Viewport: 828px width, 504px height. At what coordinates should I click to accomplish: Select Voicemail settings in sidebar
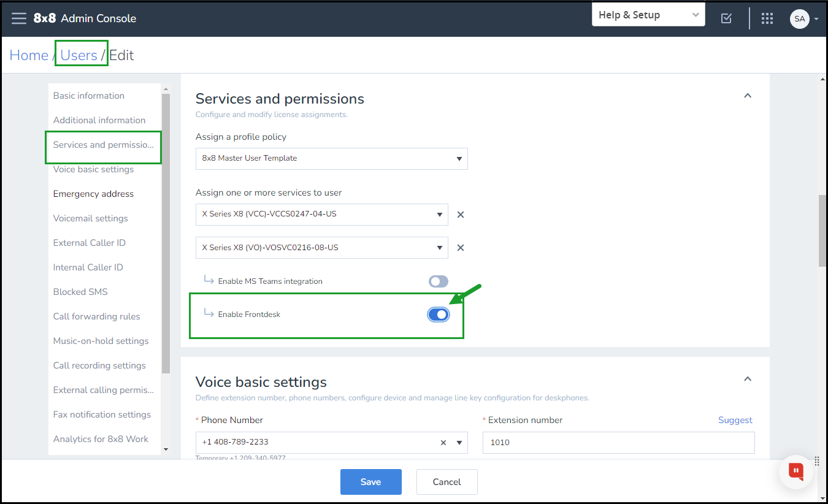point(91,218)
